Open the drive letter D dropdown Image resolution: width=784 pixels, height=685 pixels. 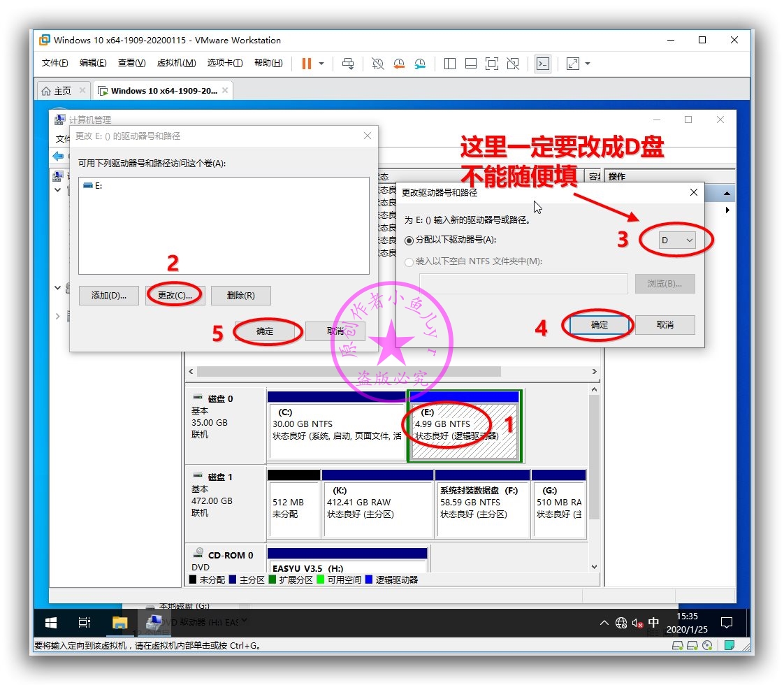[x=676, y=240]
